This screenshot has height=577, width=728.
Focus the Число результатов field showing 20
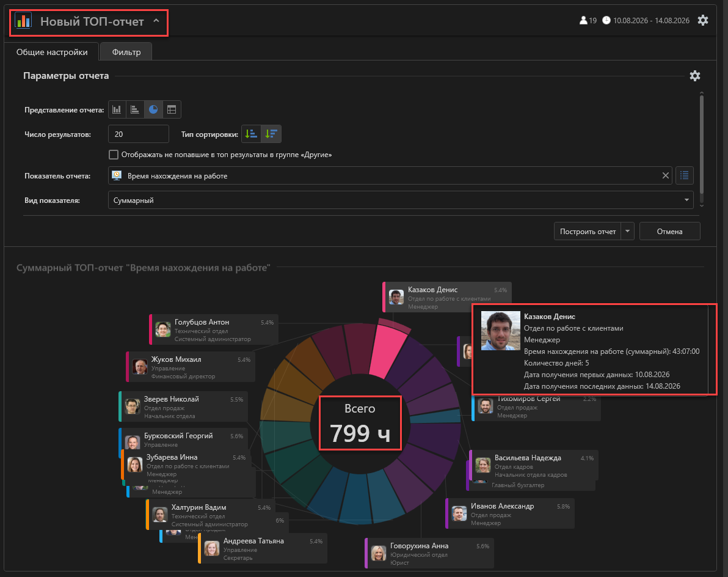coord(139,134)
